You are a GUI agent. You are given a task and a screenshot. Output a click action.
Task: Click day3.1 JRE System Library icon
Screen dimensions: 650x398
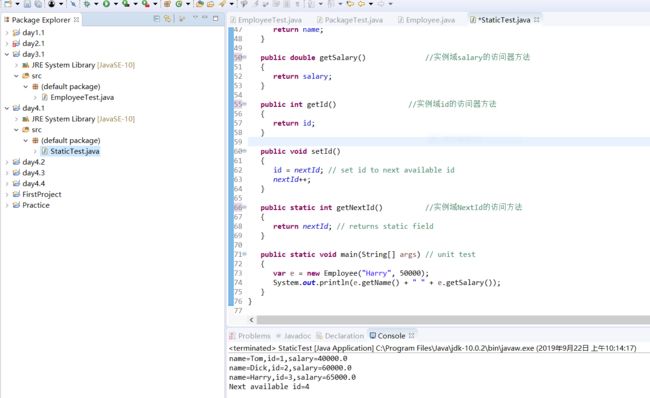(x=26, y=65)
